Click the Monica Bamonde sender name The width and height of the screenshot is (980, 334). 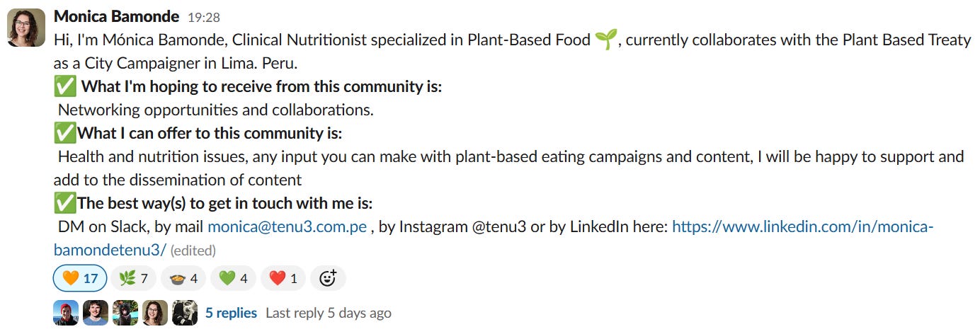(118, 16)
